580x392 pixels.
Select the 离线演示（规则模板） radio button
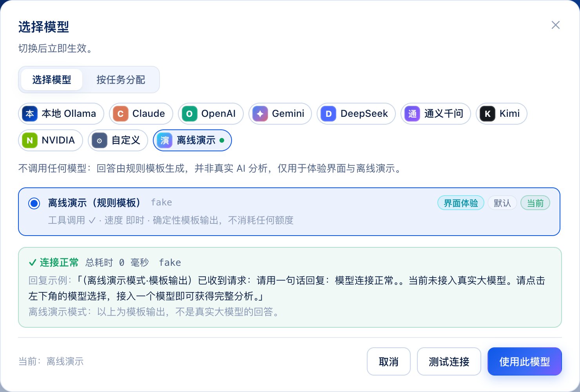(x=34, y=203)
